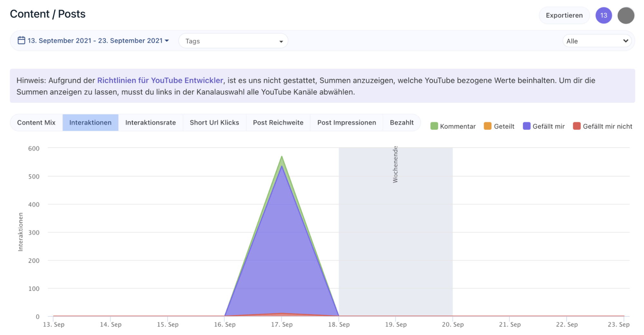Screen dimensions: 644x335
Task: Switch to the Content Mix tab
Action: (36, 123)
